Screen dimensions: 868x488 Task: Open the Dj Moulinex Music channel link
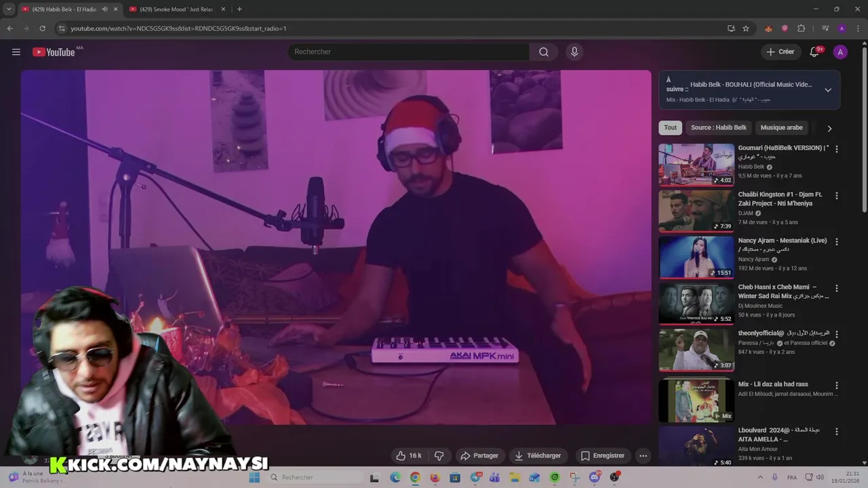760,306
